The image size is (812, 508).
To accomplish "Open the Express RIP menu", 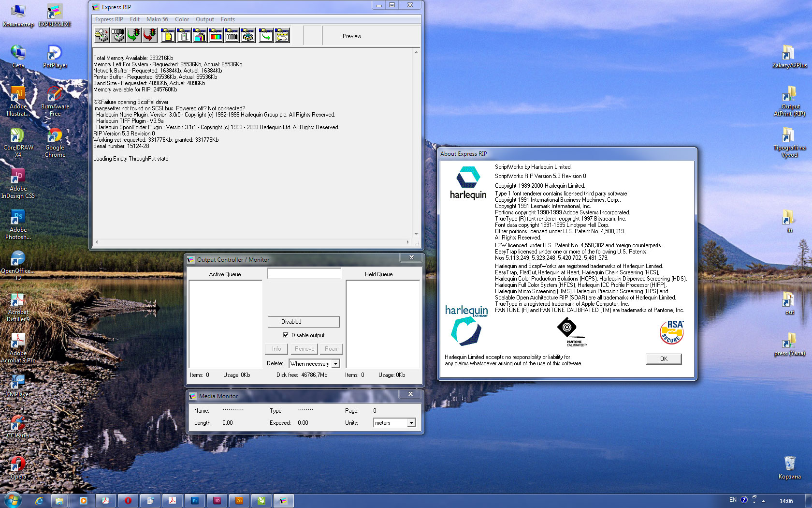I will pos(109,19).
